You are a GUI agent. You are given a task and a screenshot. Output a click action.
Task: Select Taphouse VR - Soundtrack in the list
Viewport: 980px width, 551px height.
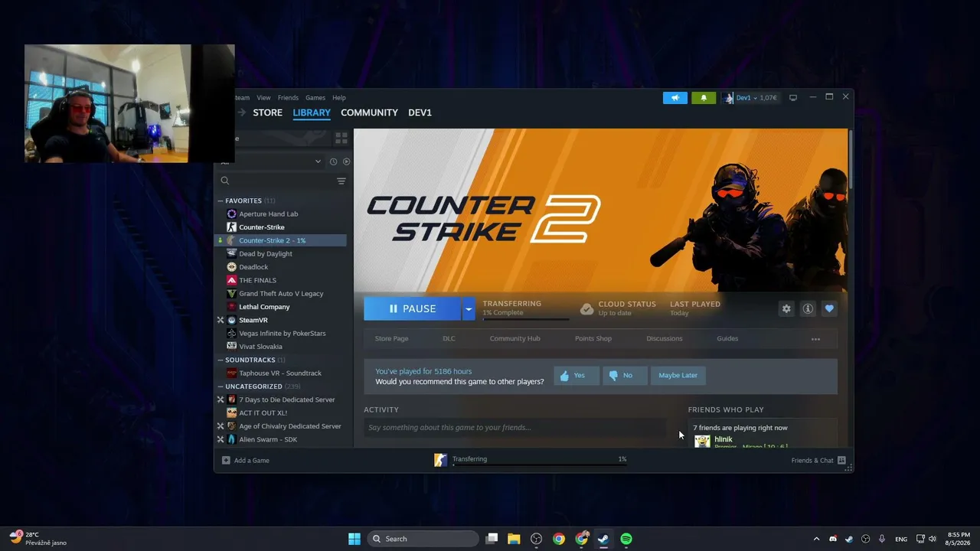click(x=280, y=373)
